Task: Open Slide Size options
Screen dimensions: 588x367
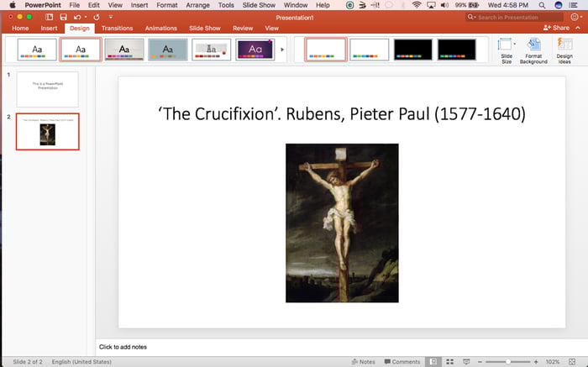Action: click(507, 51)
